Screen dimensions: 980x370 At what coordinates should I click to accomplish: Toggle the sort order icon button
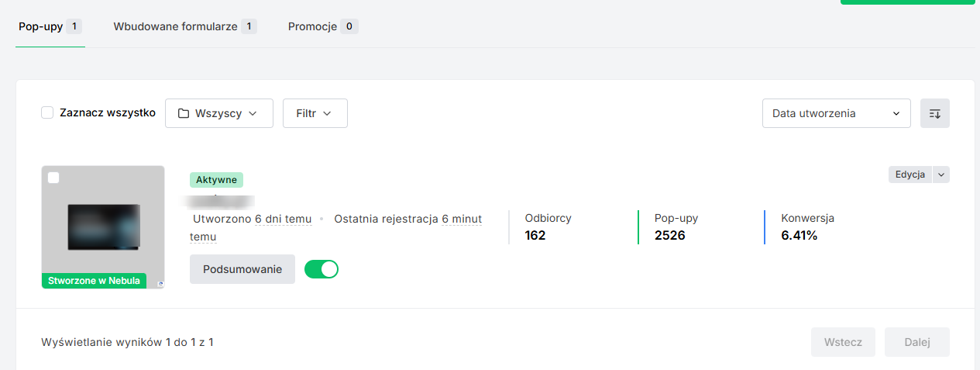pyautogui.click(x=934, y=113)
